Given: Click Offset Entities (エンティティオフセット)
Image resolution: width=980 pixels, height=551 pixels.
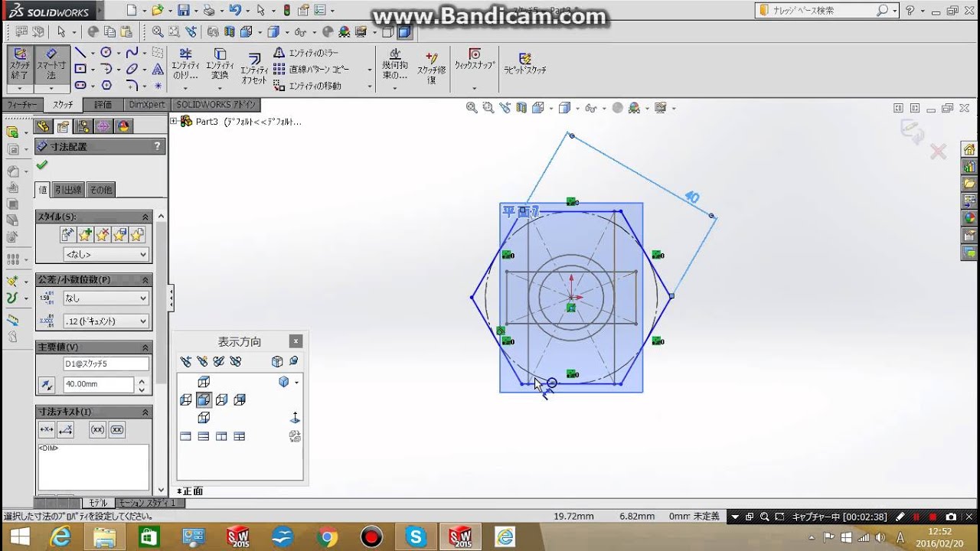Looking at the screenshot, I should pos(254,69).
